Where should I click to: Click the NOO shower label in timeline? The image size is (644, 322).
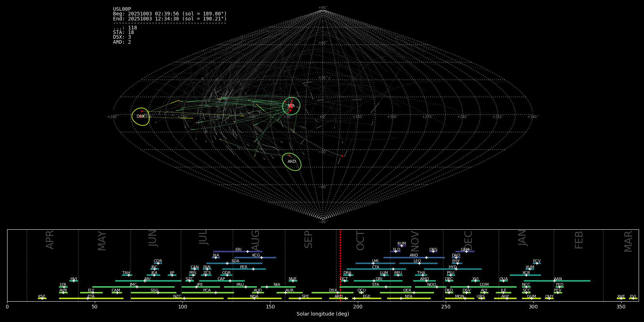tap(431, 285)
